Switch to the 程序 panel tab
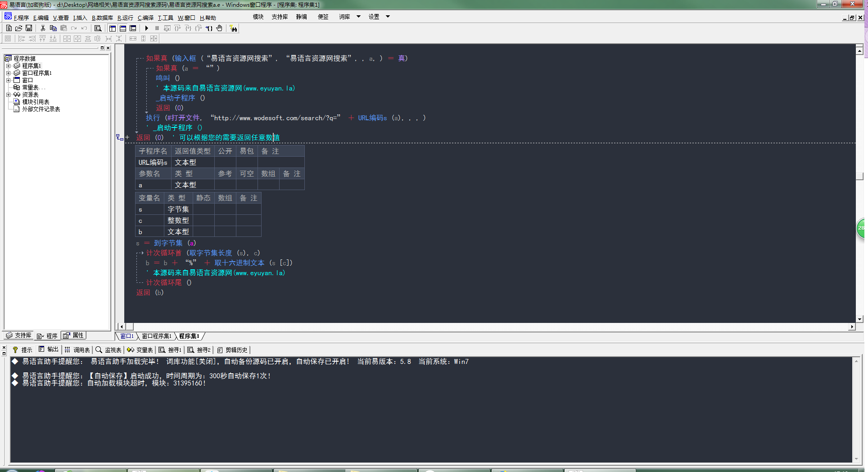The width and height of the screenshot is (868, 472). 47,336
